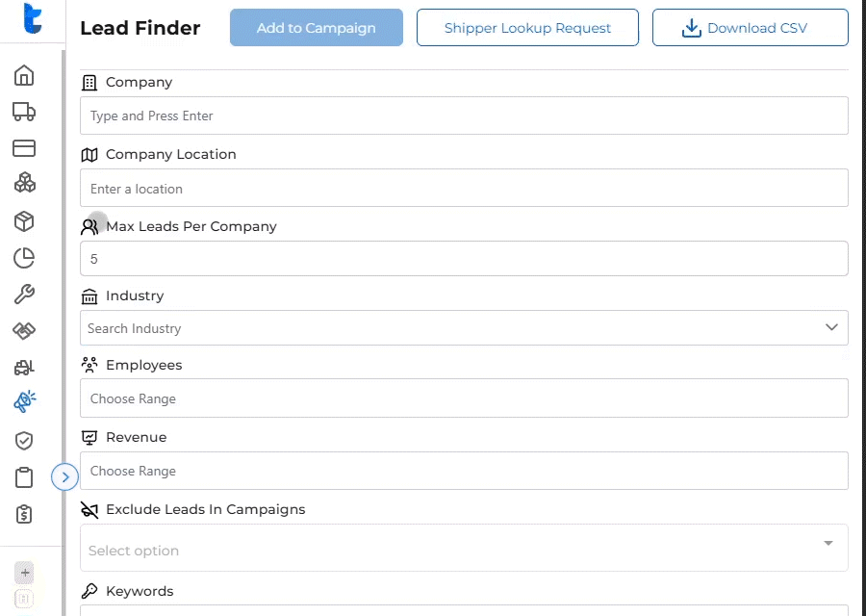Screen dimensions: 866x616
Task: Expand the sidebar with the arrow button
Action: point(64,476)
